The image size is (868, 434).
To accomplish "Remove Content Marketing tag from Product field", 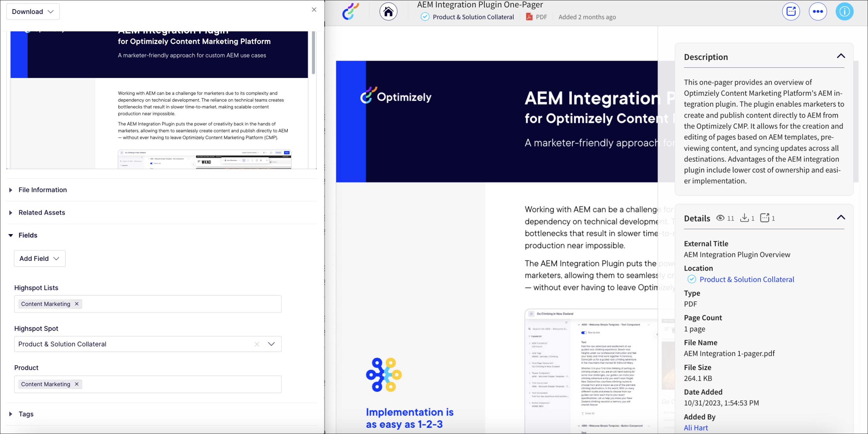I will click(x=77, y=384).
